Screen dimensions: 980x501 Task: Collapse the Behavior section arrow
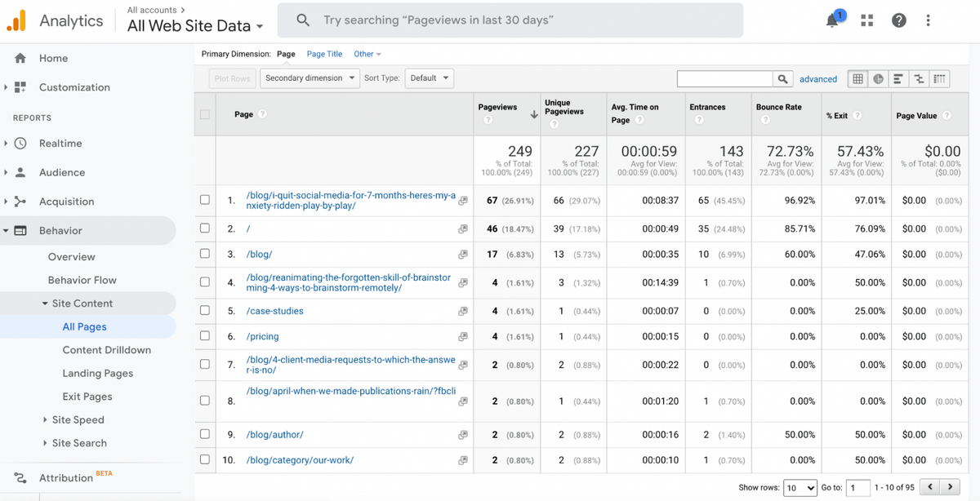[x=6, y=231]
